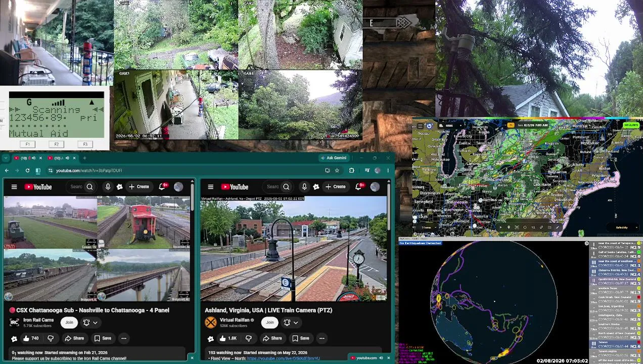The width and height of the screenshot is (643, 364).
Task: Save the CSX Chattanooga video
Action: (x=103, y=338)
